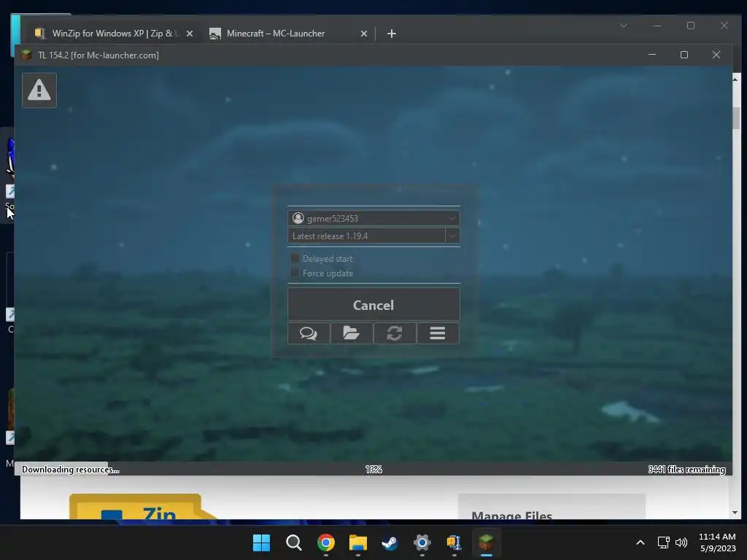Open the version dropdown arrow button
Image resolution: width=747 pixels, height=560 pixels.
pos(452,236)
